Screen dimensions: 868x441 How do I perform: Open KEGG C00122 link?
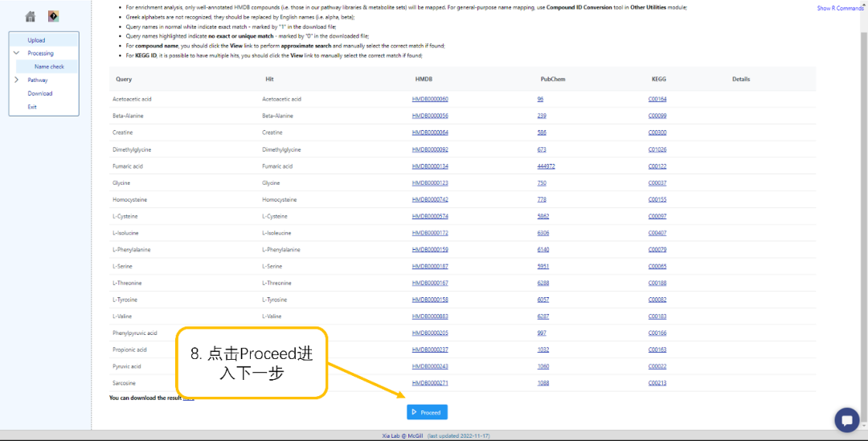(657, 166)
